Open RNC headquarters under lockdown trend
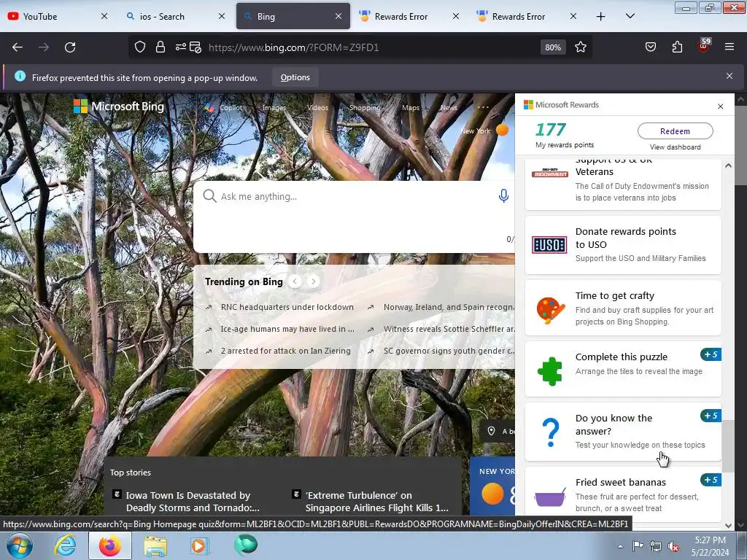Screen dimensions: 747x560 click(x=287, y=307)
